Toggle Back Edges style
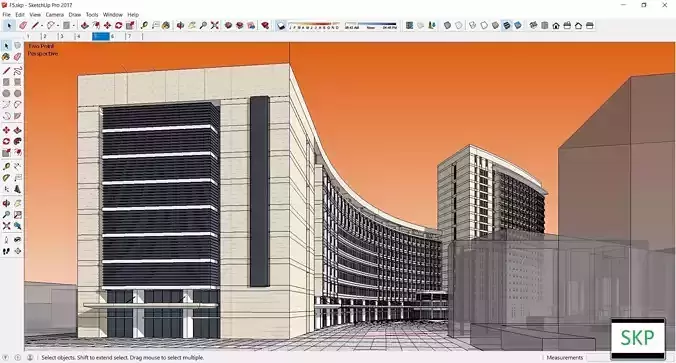 point(459,25)
